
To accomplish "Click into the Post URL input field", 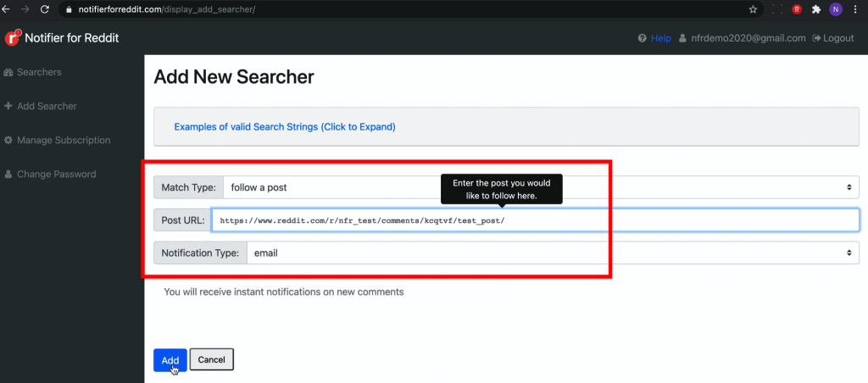I will [x=536, y=220].
